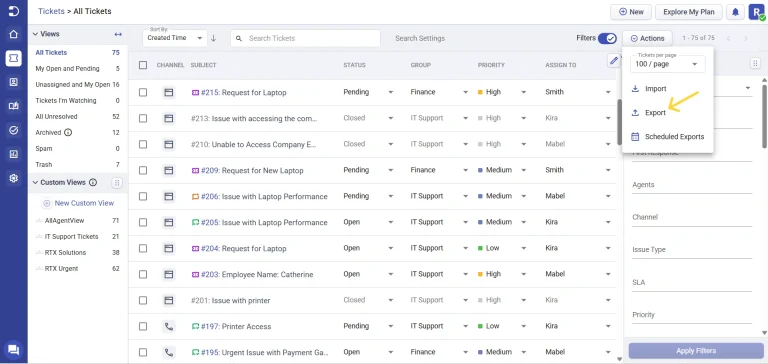Select checkbox for ticket #210
768x364 pixels.
pos(143,144)
